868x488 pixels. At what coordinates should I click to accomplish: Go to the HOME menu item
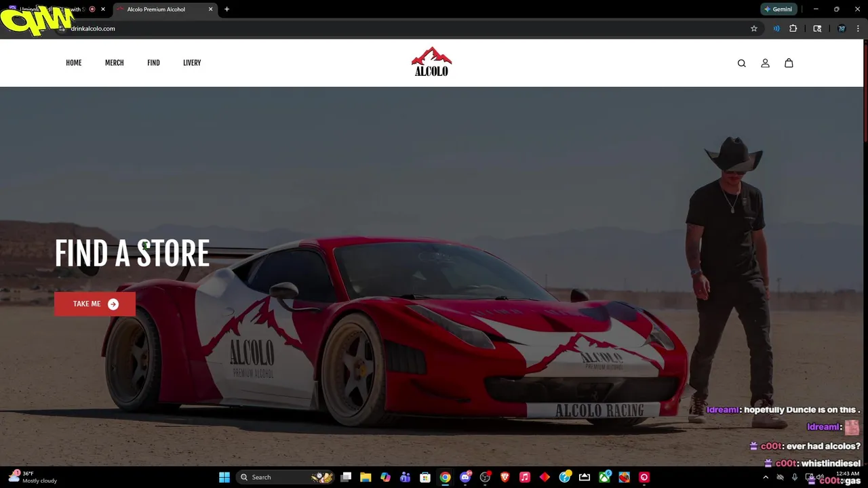pyautogui.click(x=73, y=63)
